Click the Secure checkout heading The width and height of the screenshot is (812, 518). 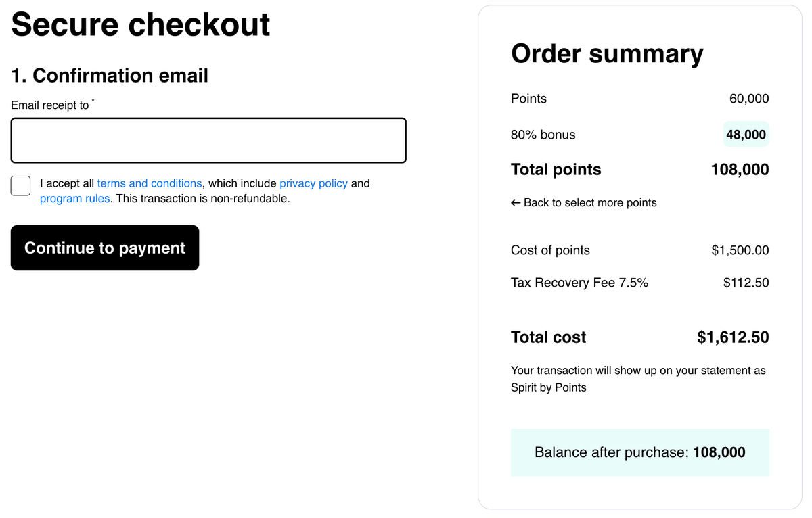(x=140, y=24)
